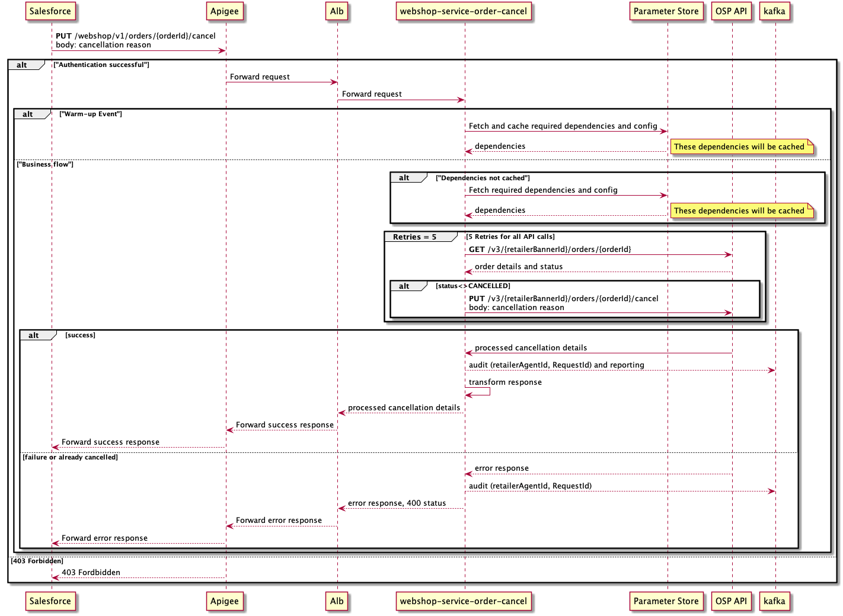Select the "Authentication successful" condition label
This screenshot has width=843, height=616.
[x=101, y=65]
